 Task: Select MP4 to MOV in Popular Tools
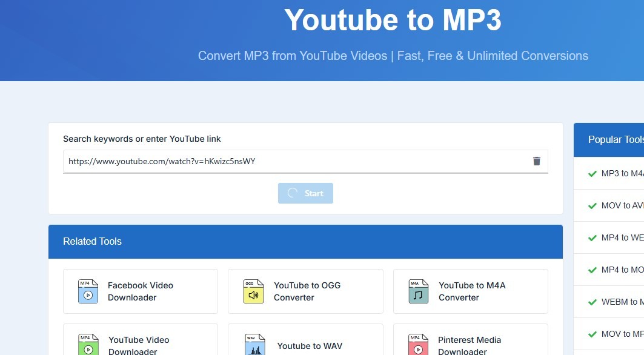click(609, 270)
